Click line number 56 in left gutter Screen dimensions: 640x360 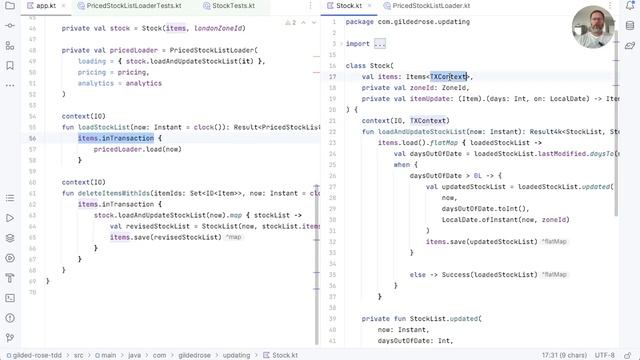click(x=32, y=138)
